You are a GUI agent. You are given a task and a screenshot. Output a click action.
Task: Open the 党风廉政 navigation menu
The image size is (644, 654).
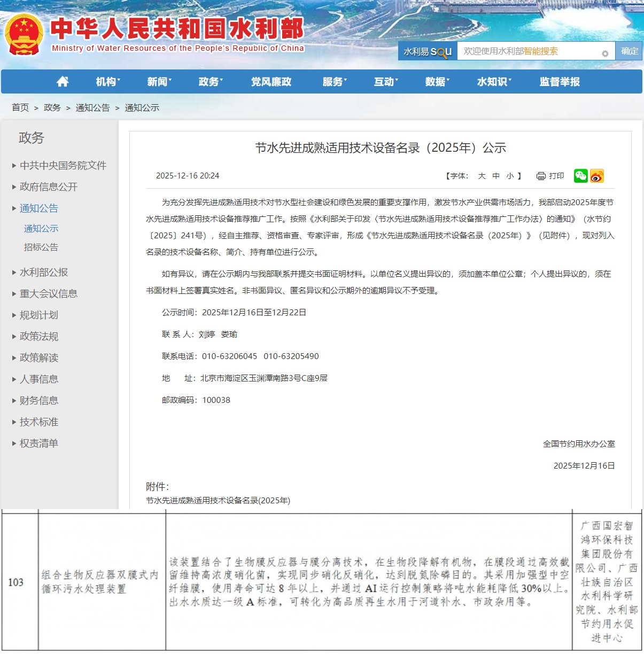pos(271,82)
